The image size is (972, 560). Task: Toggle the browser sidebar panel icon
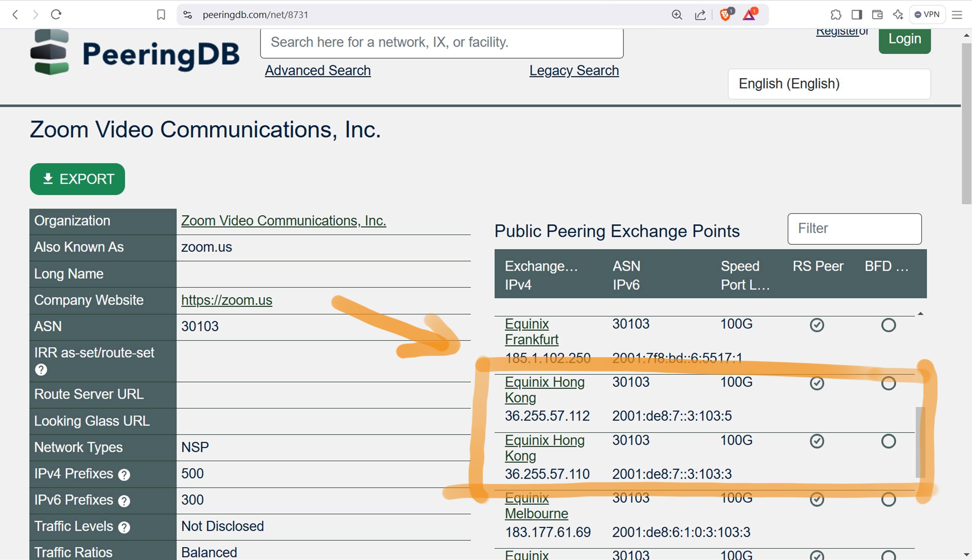coord(856,15)
